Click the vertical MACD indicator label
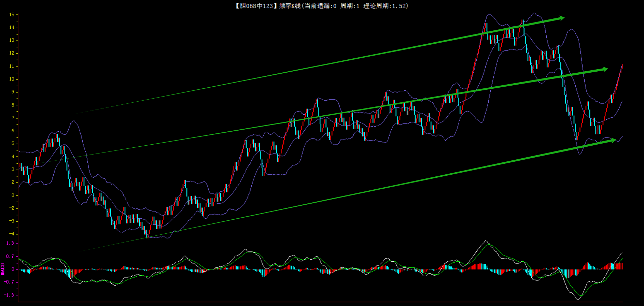The height and width of the screenshot is (306, 644). click(3, 269)
